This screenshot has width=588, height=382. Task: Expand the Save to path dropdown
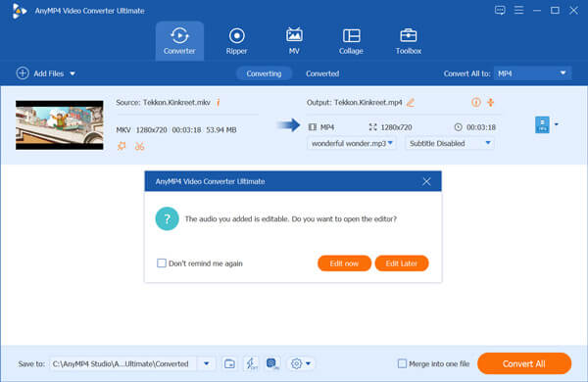[x=206, y=363]
